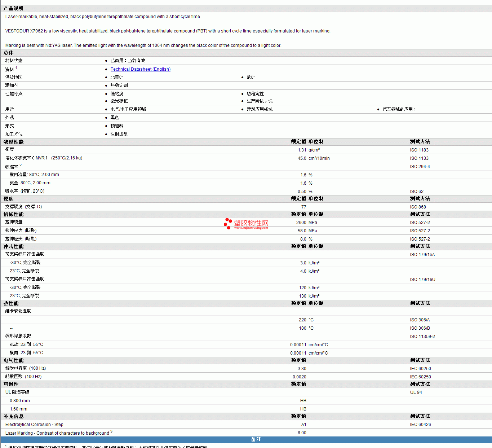Select the 'ISO 179/1eA' test method
The image size is (492, 448).
coord(422,255)
